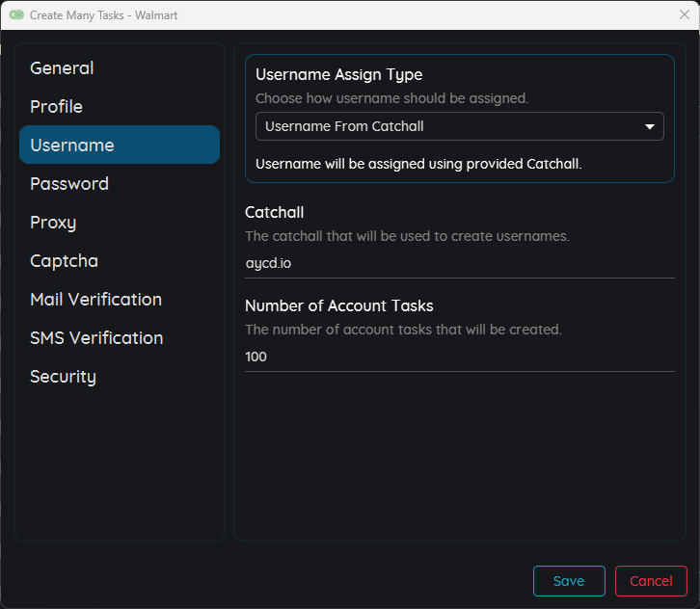Open the Proxy settings section
Image resolution: width=700 pixels, height=609 pixels.
pyautogui.click(x=53, y=223)
